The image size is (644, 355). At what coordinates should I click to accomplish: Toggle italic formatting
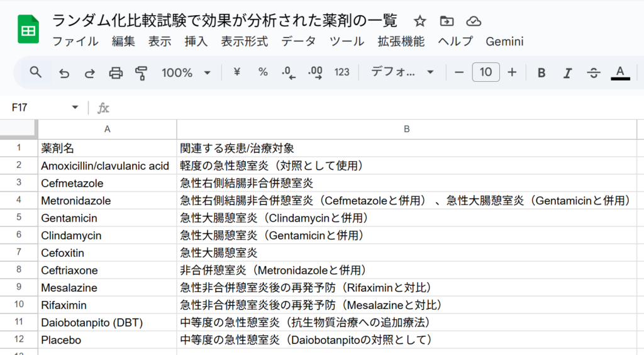[567, 73]
